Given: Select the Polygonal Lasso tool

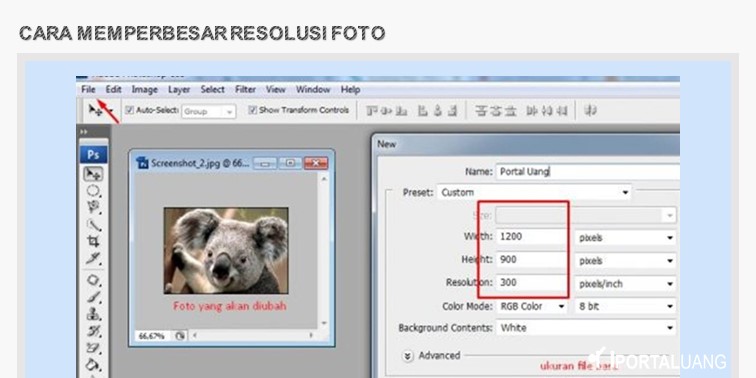Looking at the screenshot, I should 93,207.
